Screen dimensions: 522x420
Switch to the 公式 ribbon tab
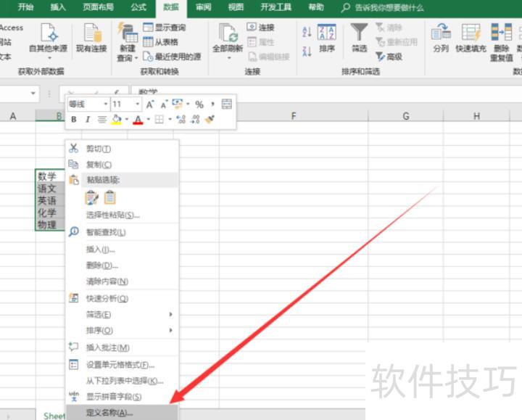pos(138,7)
